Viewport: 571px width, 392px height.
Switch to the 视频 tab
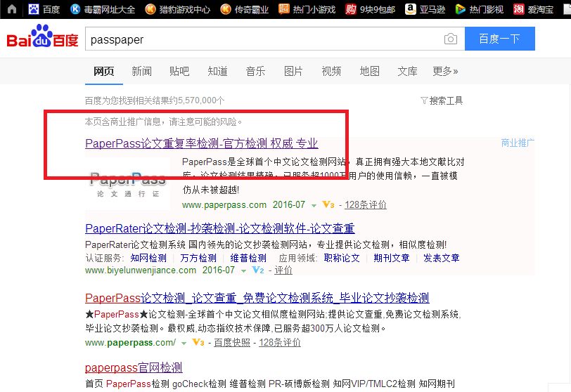331,71
